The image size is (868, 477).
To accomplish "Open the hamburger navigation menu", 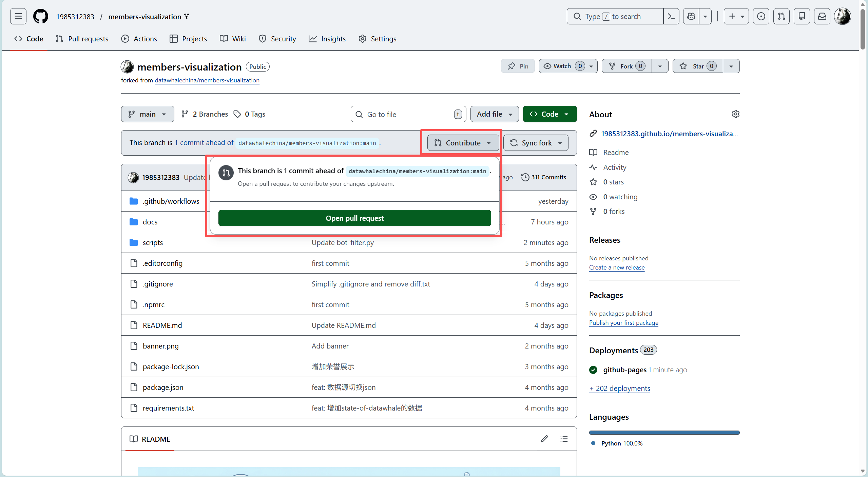I will (x=18, y=16).
